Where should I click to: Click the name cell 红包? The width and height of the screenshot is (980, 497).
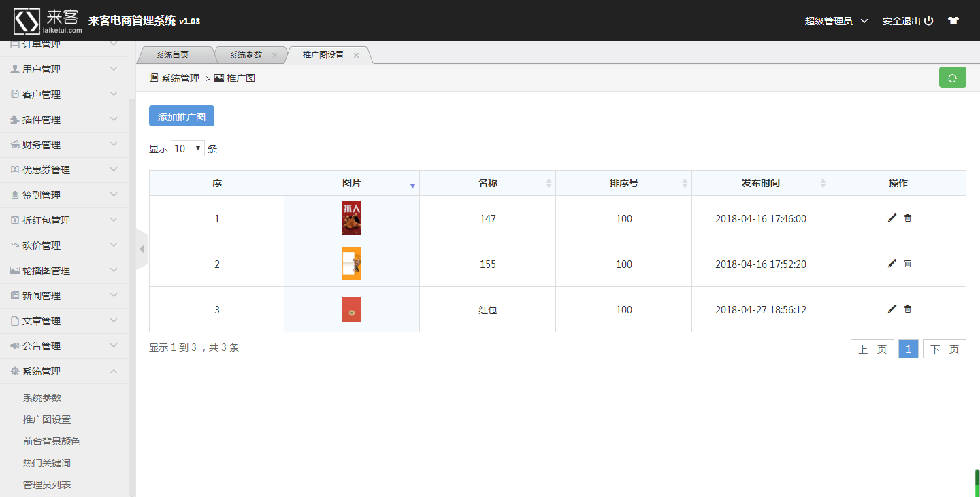click(488, 309)
